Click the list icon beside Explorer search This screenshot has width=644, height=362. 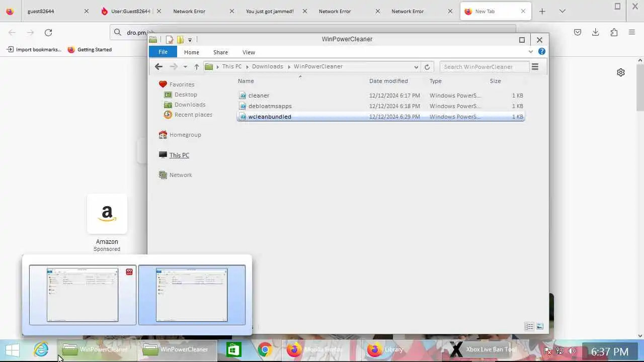pos(535,66)
